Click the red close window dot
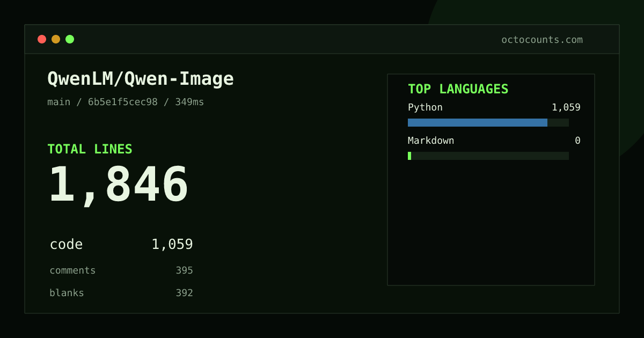Screen dimensions: 644x338 (x=42, y=39)
